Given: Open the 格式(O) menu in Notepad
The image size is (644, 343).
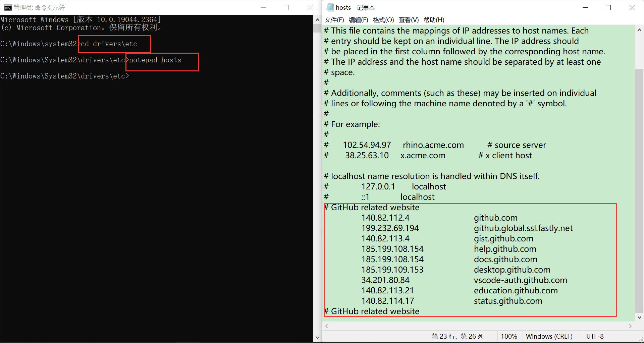Looking at the screenshot, I should (383, 20).
